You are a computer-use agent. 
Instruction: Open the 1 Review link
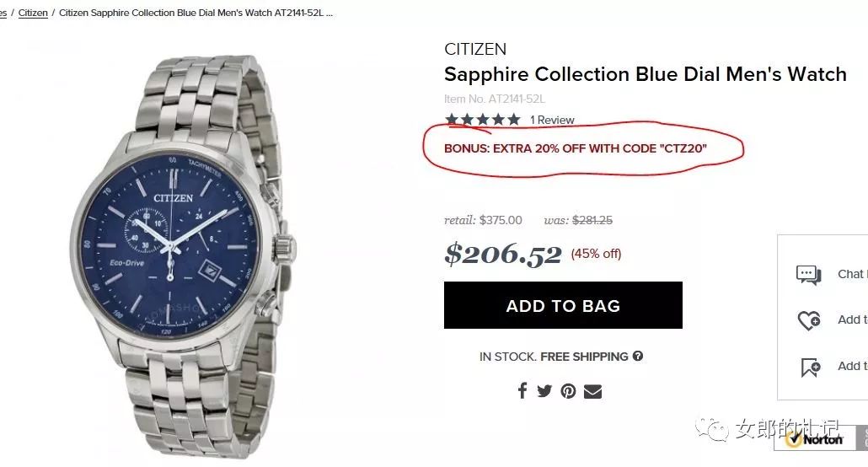click(x=552, y=120)
